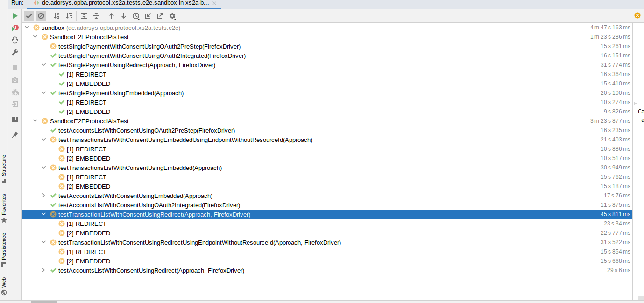Click the passed icon beside testAccountsListWithConsentUsingOAuth2PreStep
The image size is (644, 303).
[x=53, y=131]
